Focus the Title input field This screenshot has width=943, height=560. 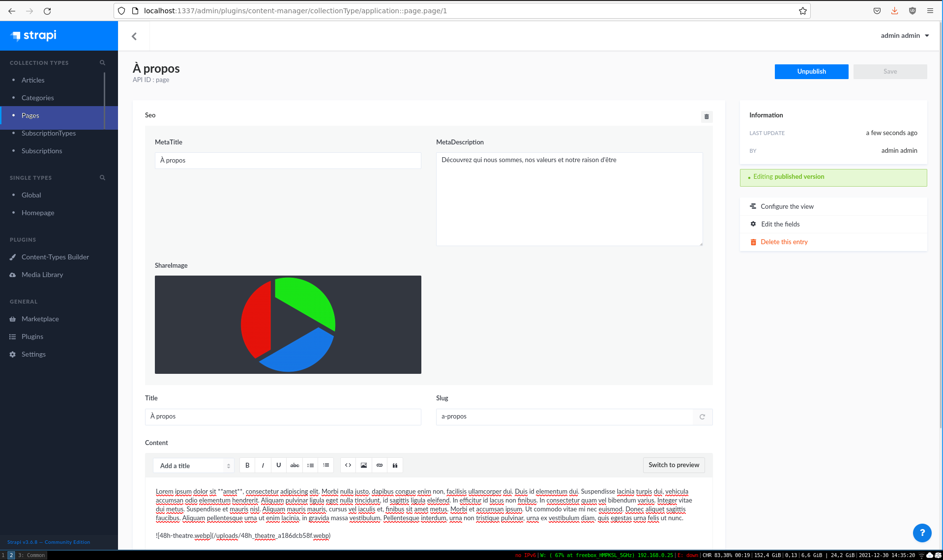[x=283, y=417]
